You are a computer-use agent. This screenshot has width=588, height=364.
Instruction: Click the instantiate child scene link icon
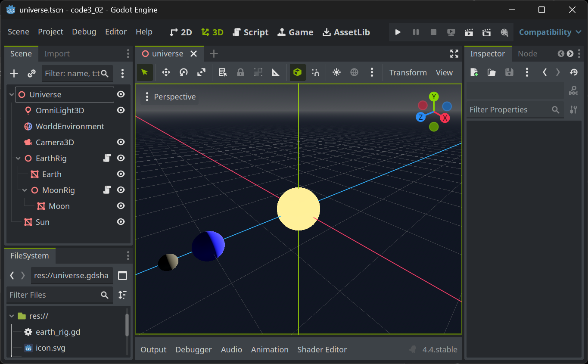tap(31, 74)
